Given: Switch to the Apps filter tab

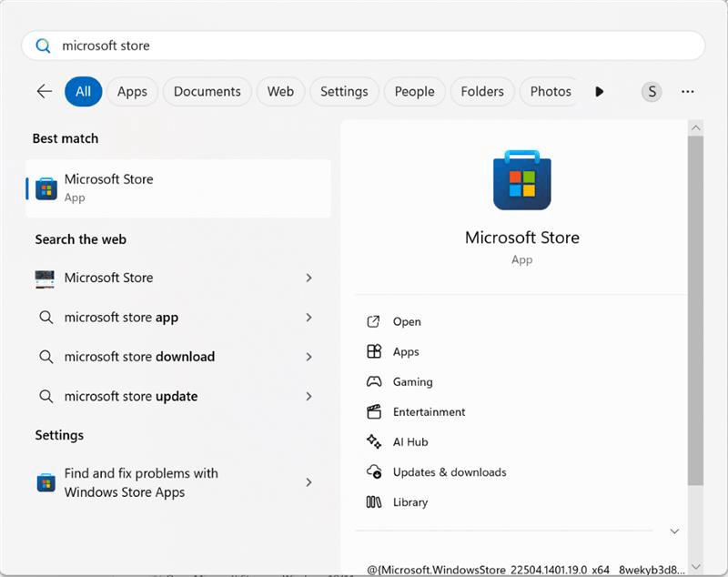Looking at the screenshot, I should tap(132, 91).
